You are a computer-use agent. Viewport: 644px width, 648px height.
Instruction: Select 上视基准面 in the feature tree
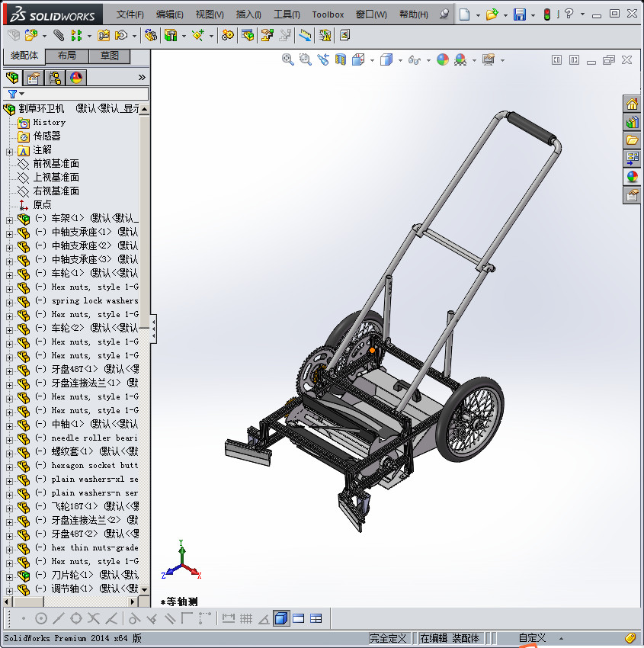[x=56, y=178]
